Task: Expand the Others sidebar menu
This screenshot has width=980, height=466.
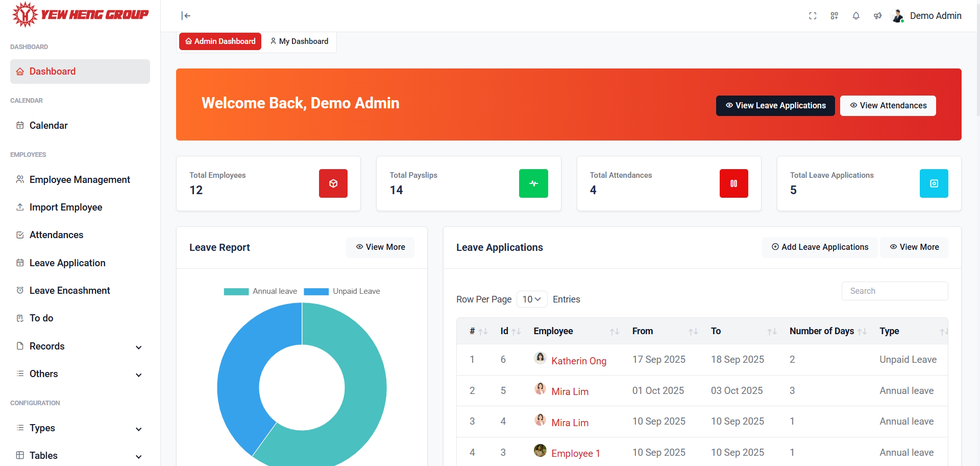Action: click(x=80, y=374)
